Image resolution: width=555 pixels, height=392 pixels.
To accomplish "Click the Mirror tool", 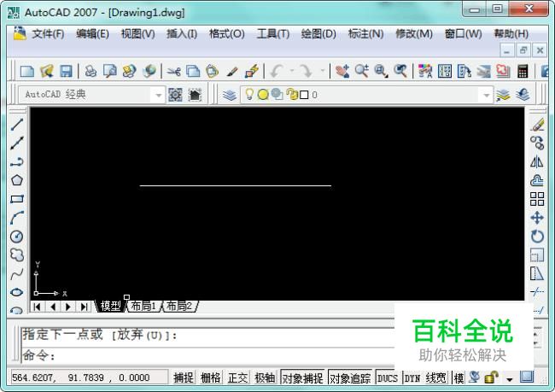I will click(537, 161).
